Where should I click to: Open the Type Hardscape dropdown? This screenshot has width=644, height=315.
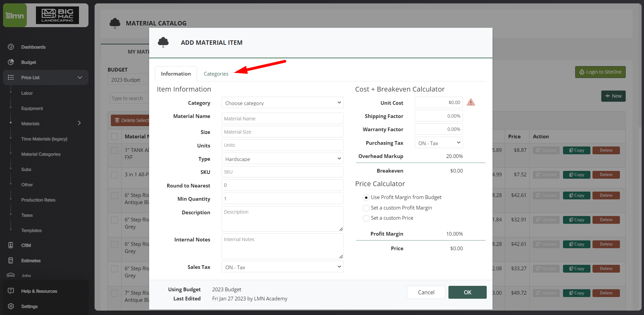[x=282, y=159]
